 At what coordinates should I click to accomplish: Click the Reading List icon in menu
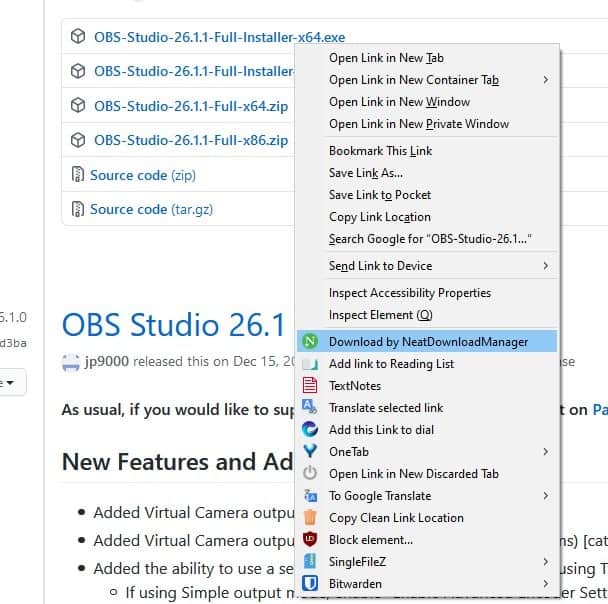310,364
